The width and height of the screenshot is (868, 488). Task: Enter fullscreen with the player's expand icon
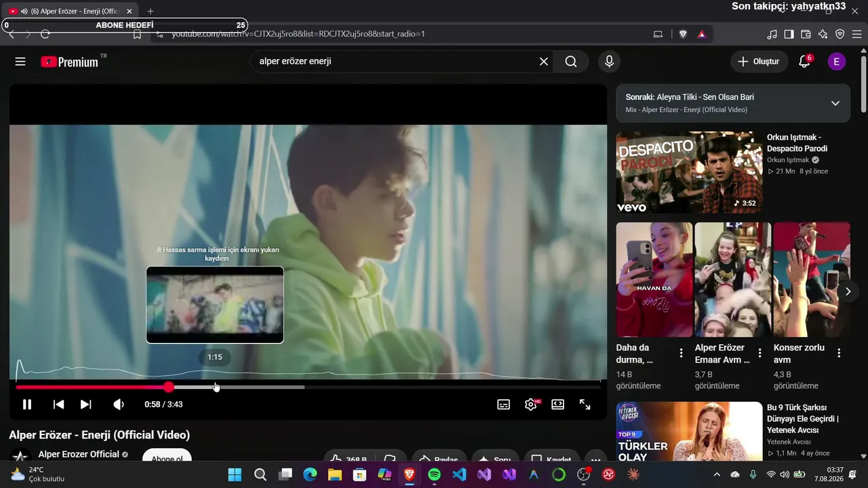coord(585,405)
